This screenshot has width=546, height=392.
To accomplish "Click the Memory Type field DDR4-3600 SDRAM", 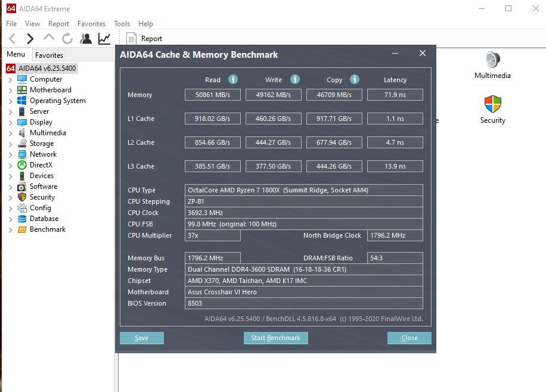I will [x=303, y=269].
